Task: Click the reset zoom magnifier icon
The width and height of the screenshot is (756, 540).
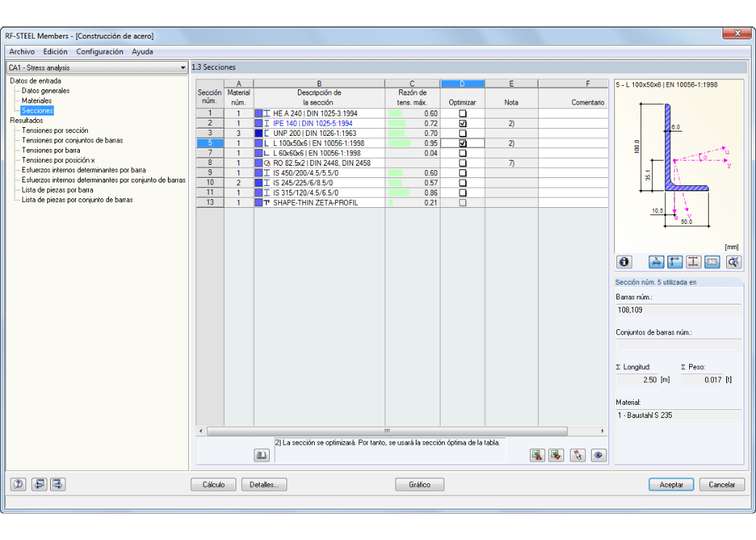Action: 733,262
